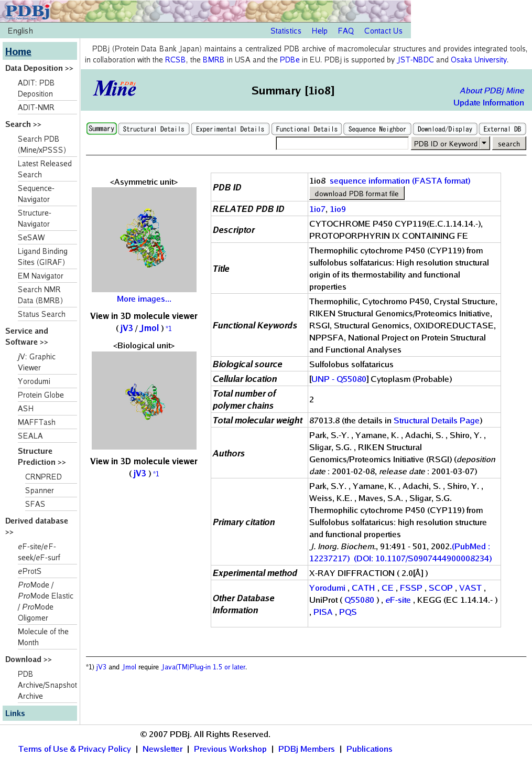Open Yorodumi database link in table
Viewport: 532px width, 757px height.
[x=327, y=588]
